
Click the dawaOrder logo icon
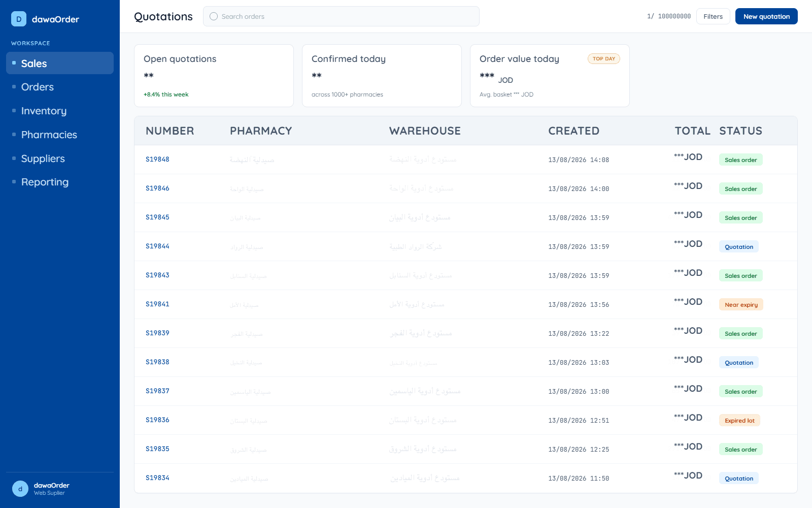[19, 19]
